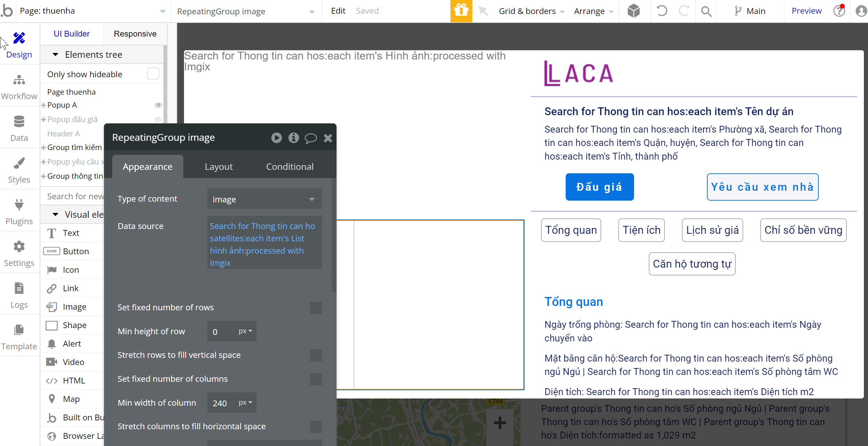Check the Only show hideable checkbox
The image size is (868, 446).
153,74
